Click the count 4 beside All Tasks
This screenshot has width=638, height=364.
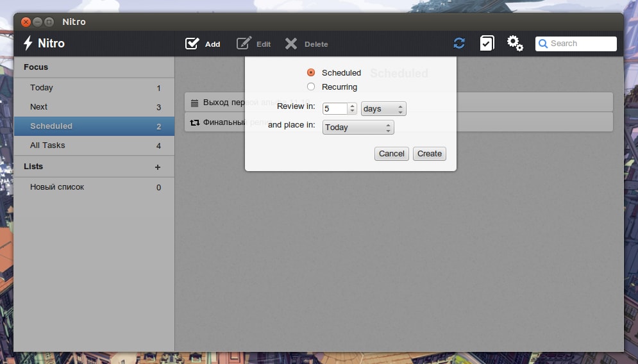point(158,145)
